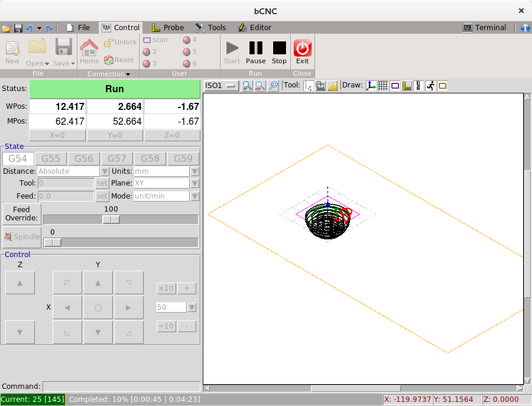Open the Plane dropdown
The height and width of the screenshot is (406, 532).
[194, 183]
